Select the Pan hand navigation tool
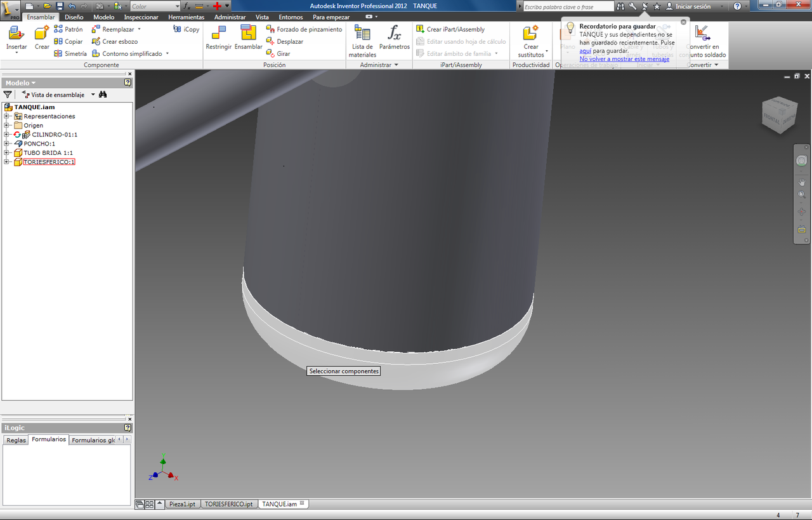812x520 pixels. 802,182
